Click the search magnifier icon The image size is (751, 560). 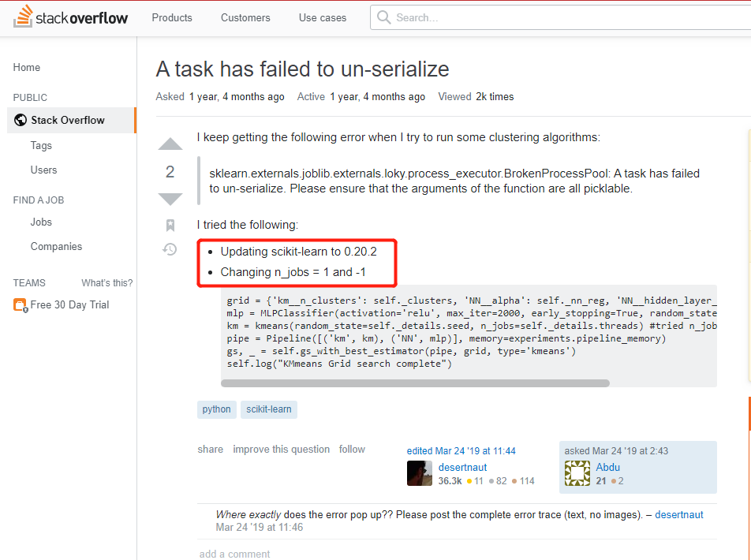point(384,17)
